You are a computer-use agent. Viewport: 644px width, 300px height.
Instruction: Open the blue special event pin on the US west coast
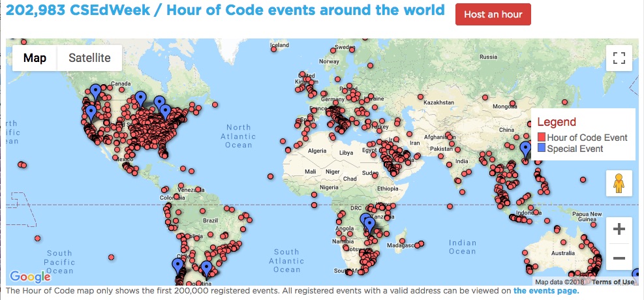(x=91, y=113)
